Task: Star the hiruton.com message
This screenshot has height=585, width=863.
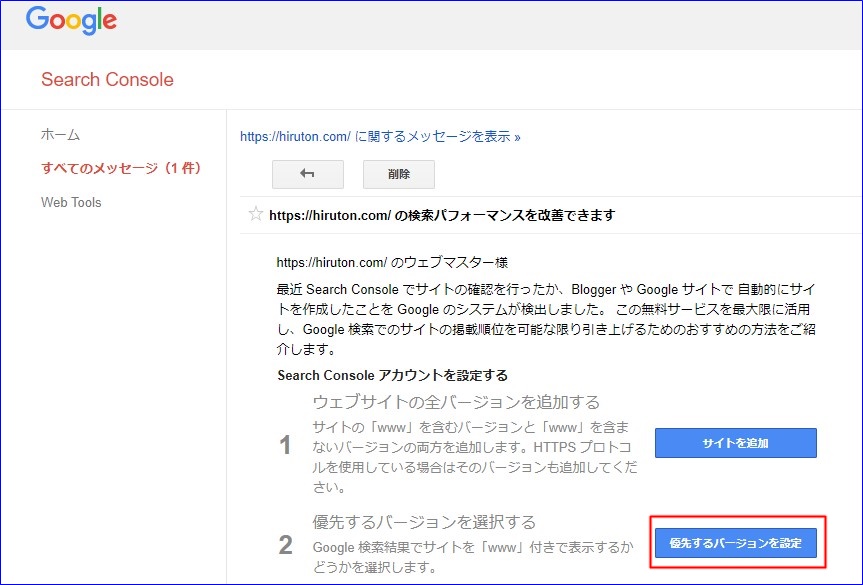Action: point(255,214)
